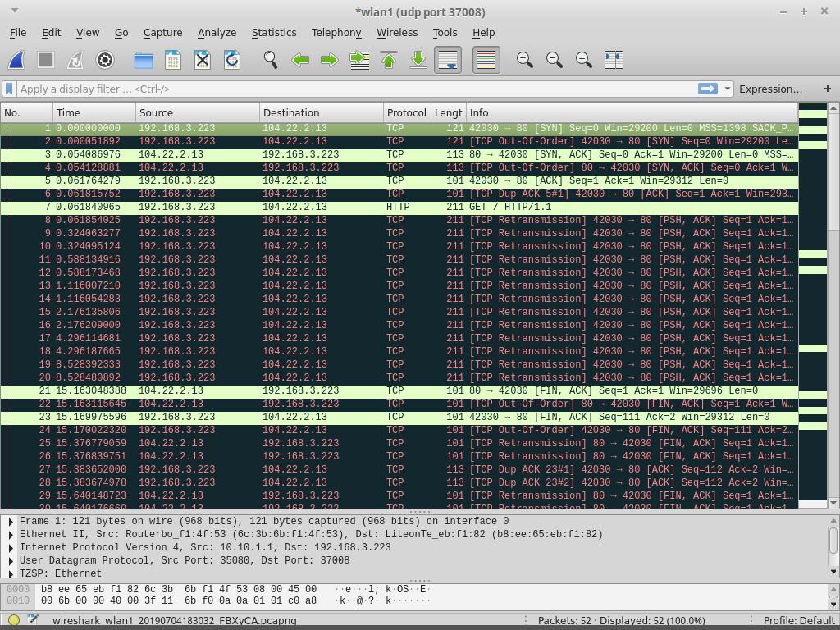Select packet 3 SYN, ACK row

399,155
